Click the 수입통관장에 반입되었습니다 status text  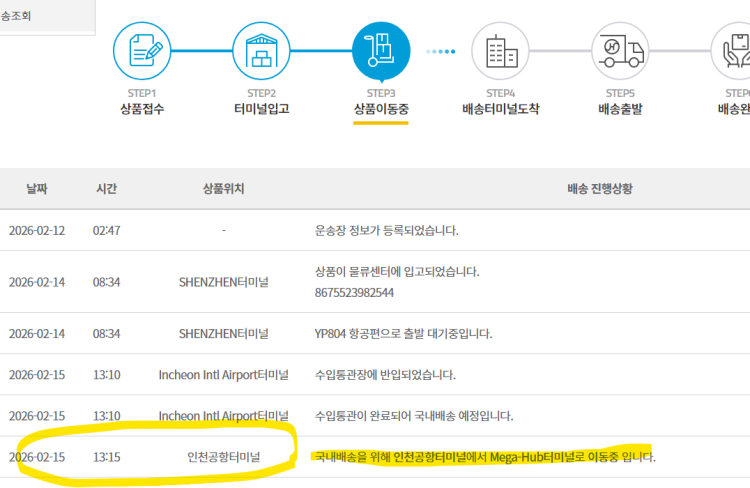pyautogui.click(x=385, y=375)
